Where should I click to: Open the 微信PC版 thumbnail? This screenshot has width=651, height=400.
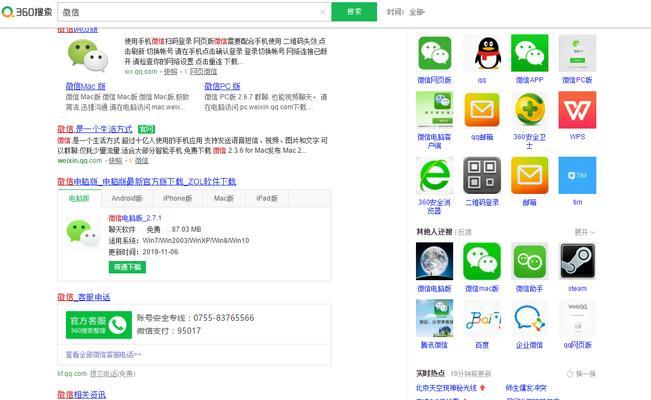[x=577, y=53]
